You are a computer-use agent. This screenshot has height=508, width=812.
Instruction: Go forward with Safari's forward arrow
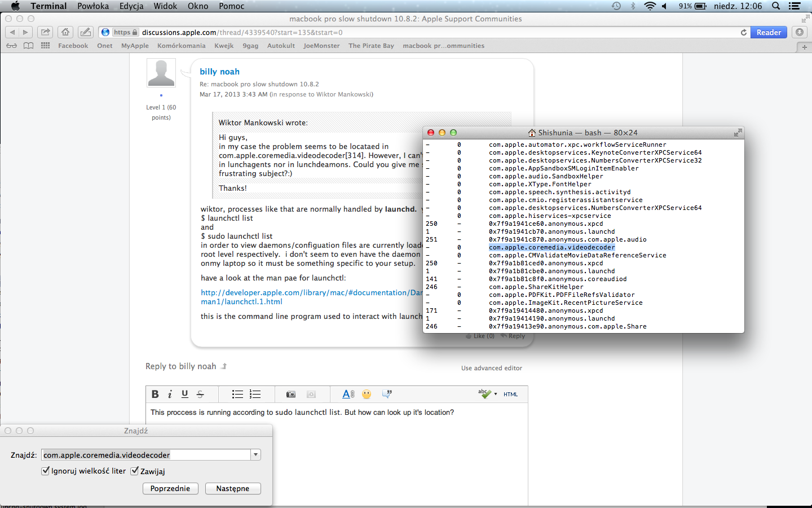pyautogui.click(x=26, y=32)
